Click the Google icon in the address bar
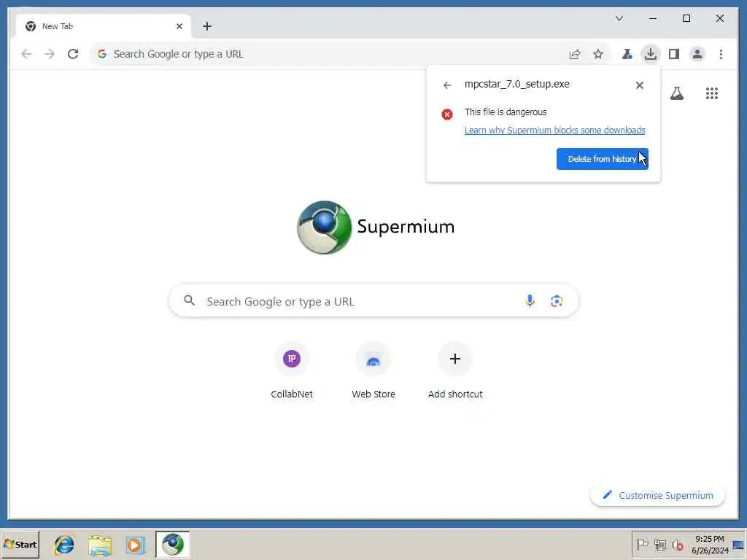The width and height of the screenshot is (747, 560). point(101,54)
